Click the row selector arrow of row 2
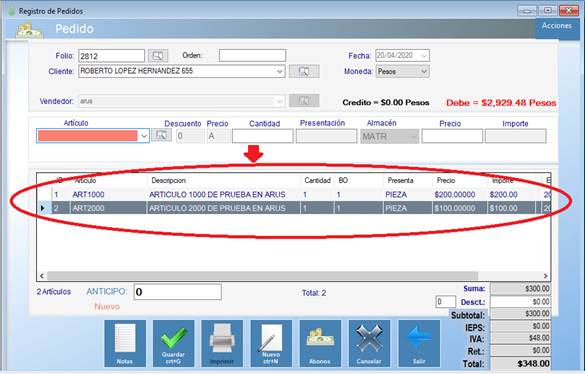 click(44, 208)
